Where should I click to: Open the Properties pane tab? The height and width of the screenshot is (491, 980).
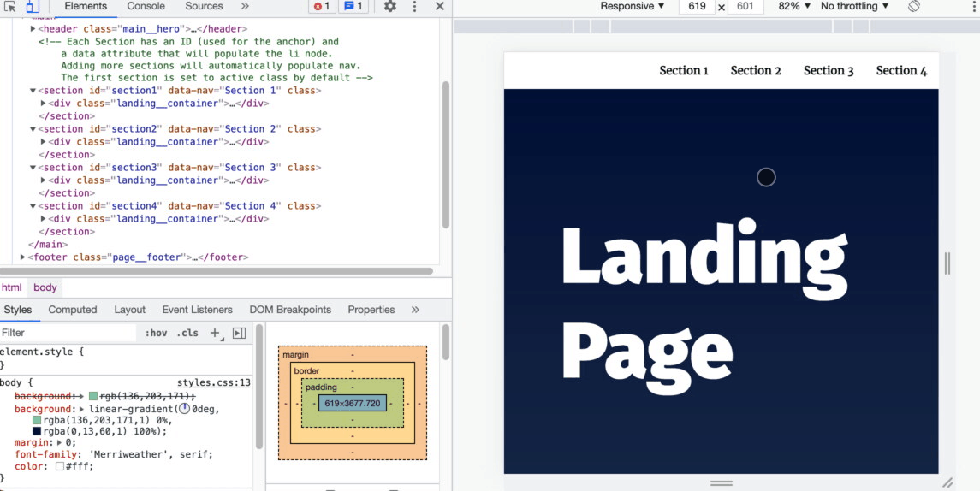371,310
